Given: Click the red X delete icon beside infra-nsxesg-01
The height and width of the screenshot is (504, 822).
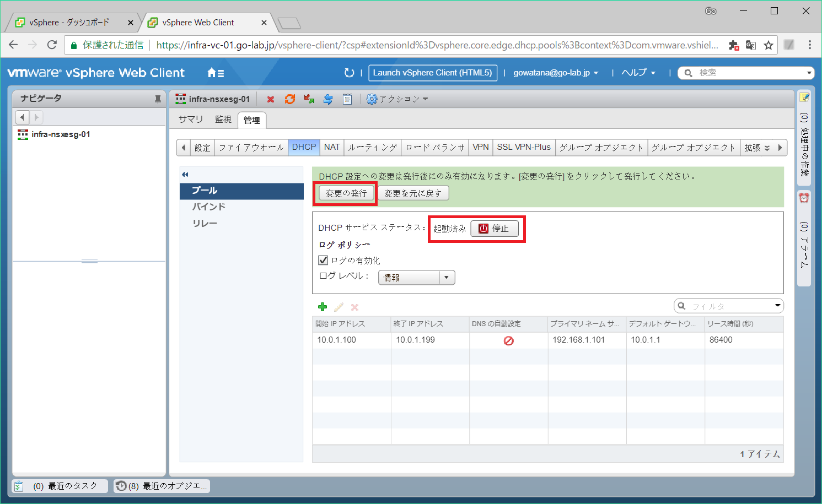Looking at the screenshot, I should 270,99.
